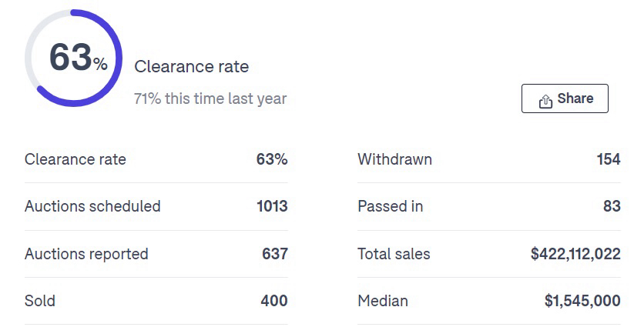This screenshot has width=644, height=327.
Task: Select the Clearance rate heading text
Action: (191, 66)
